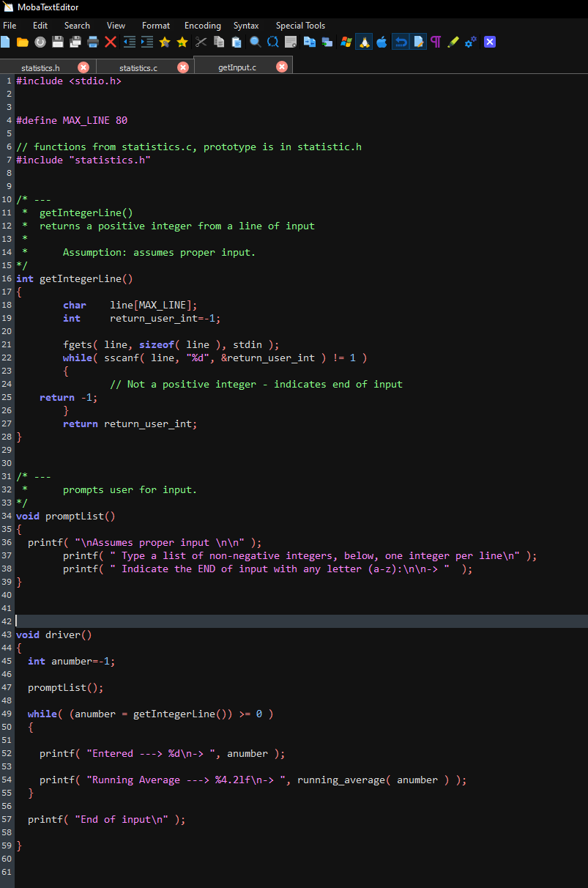Close the getInput.c tab
Image resolution: width=588 pixels, height=888 pixels.
click(282, 67)
